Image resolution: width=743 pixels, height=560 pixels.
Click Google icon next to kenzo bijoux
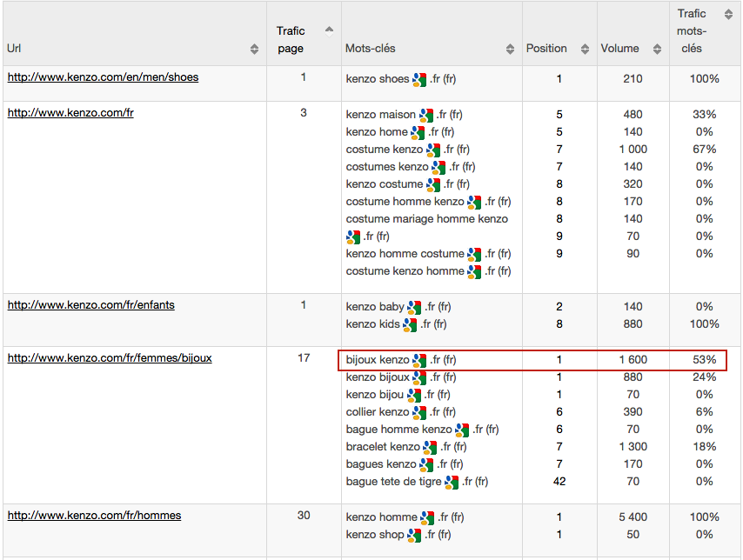coord(419,378)
